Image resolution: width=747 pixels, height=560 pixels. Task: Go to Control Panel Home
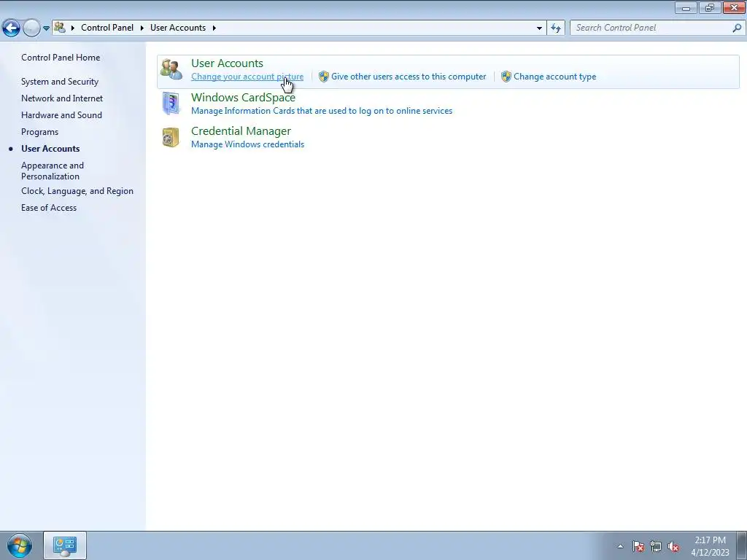[61, 58]
